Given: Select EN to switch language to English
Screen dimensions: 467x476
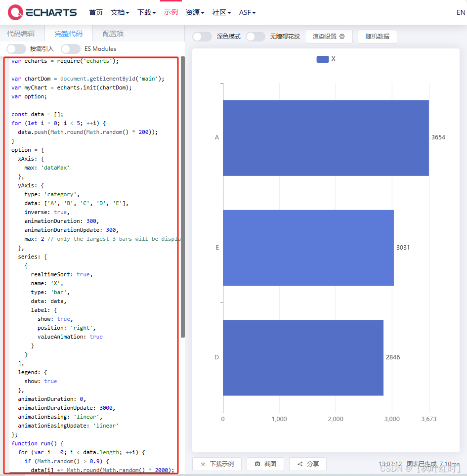Looking at the screenshot, I should (460, 12).
